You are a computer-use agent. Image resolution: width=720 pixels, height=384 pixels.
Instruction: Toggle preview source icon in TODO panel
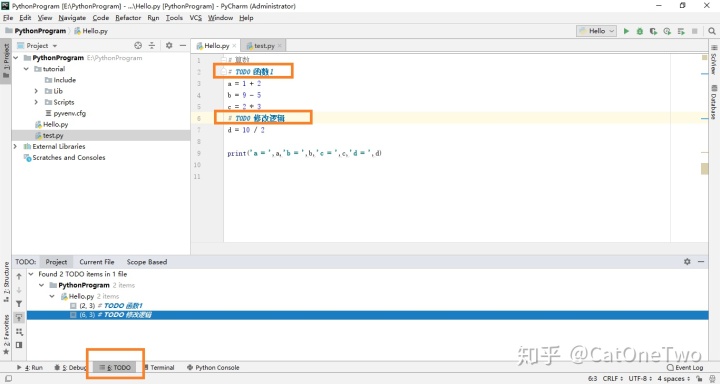click(19, 345)
